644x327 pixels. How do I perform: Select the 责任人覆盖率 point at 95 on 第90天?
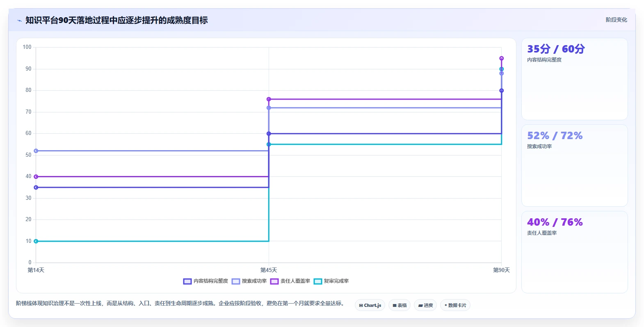click(x=501, y=58)
